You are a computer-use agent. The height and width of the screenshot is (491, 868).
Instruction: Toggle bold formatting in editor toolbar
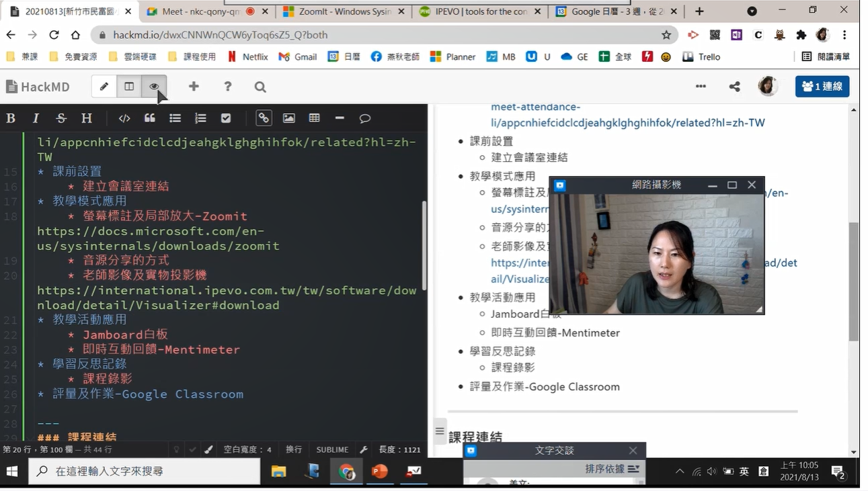11,118
